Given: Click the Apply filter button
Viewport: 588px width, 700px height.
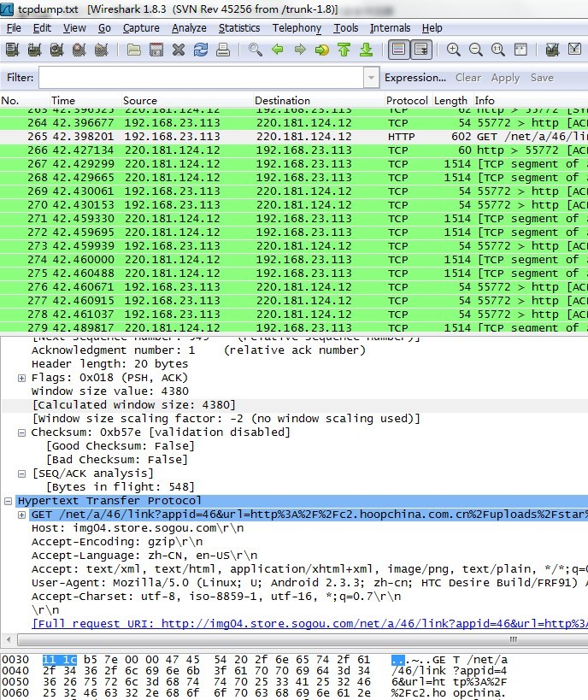Looking at the screenshot, I should click(505, 78).
